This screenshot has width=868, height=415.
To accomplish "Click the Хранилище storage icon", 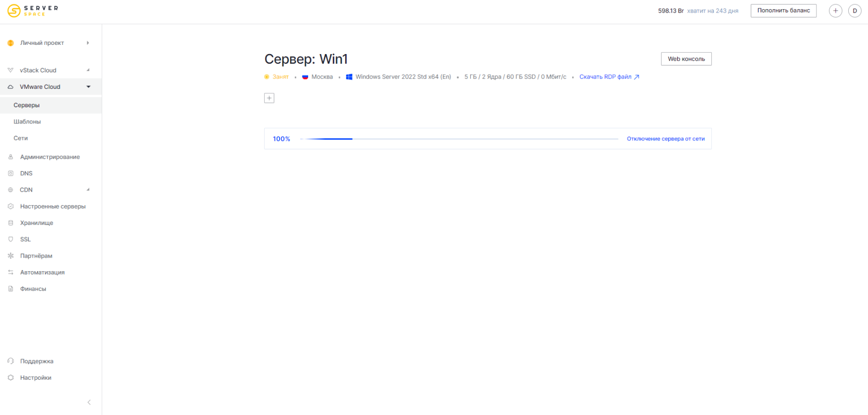I will pos(11,223).
